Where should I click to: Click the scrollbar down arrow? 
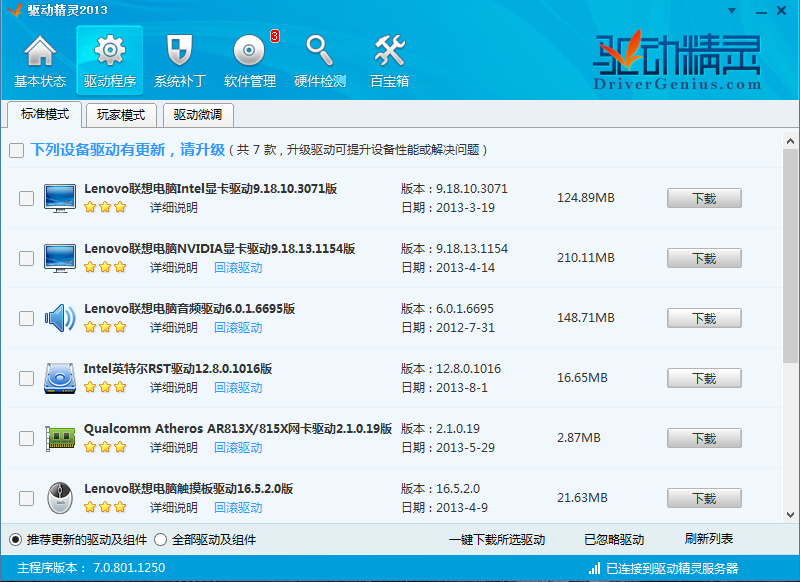coord(790,515)
